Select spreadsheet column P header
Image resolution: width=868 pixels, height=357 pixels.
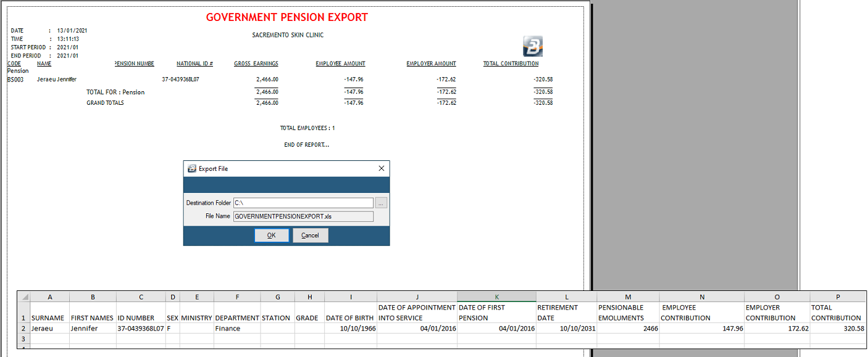(838, 297)
